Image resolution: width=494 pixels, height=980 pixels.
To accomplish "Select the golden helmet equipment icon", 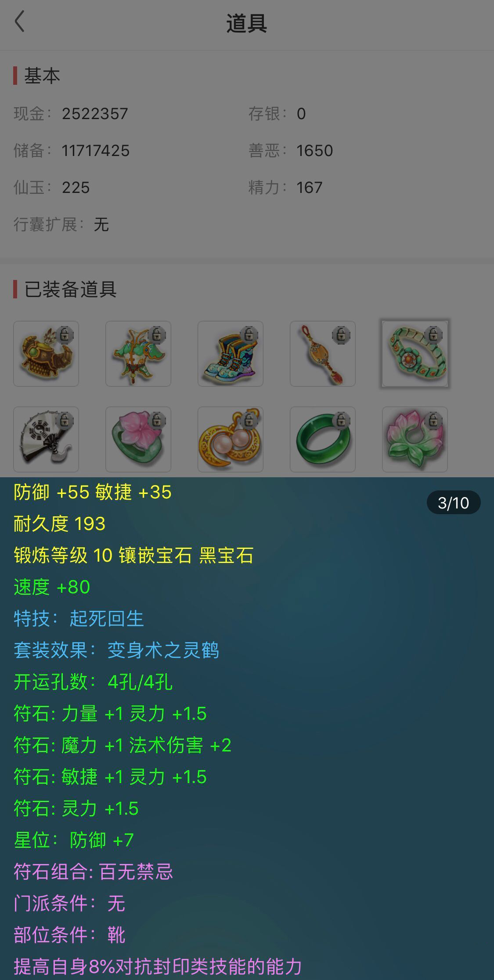I will pyautogui.click(x=46, y=354).
